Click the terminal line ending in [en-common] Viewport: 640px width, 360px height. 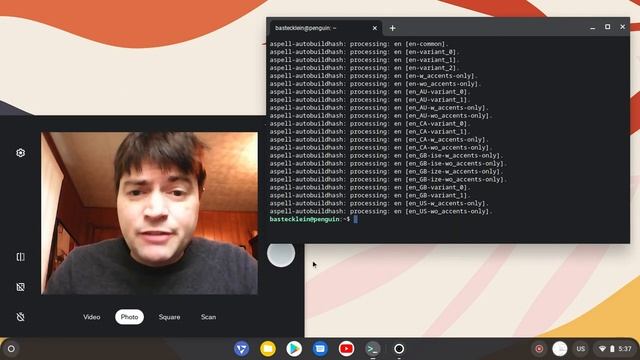point(359,44)
